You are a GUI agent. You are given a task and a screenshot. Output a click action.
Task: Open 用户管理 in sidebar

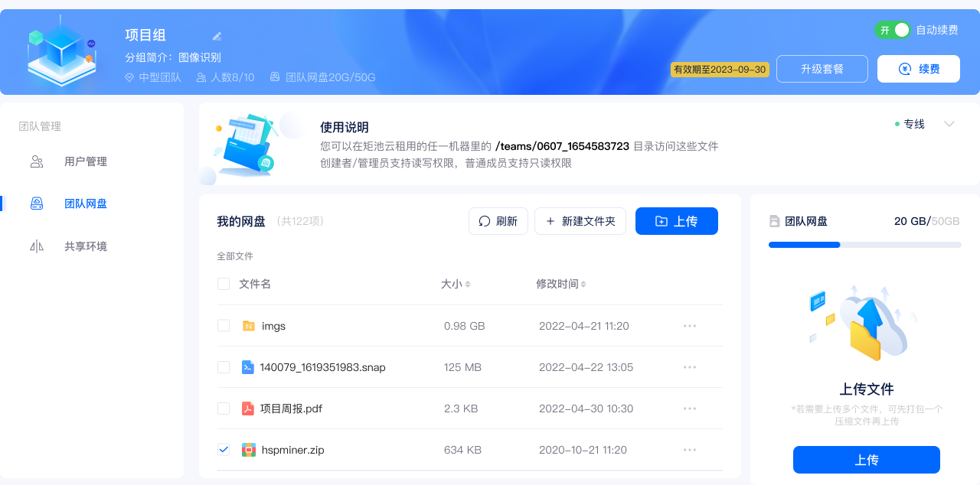pos(86,161)
